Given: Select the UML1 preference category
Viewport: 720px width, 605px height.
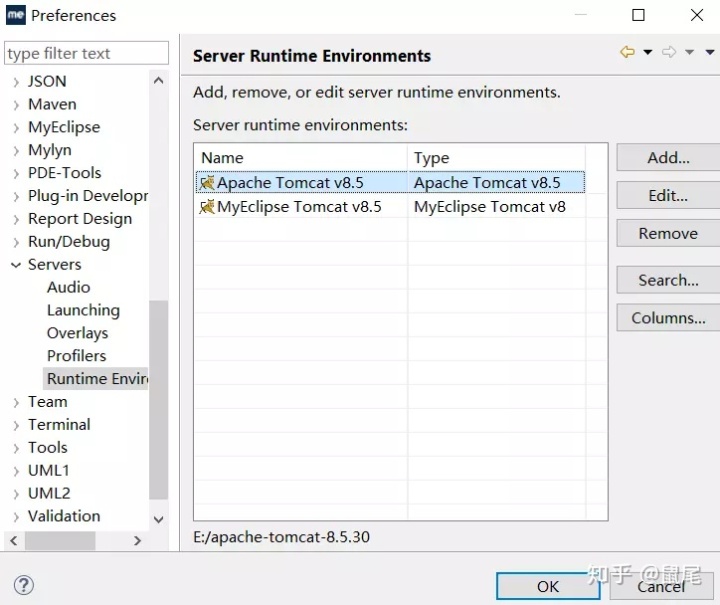Looking at the screenshot, I should pos(49,471).
